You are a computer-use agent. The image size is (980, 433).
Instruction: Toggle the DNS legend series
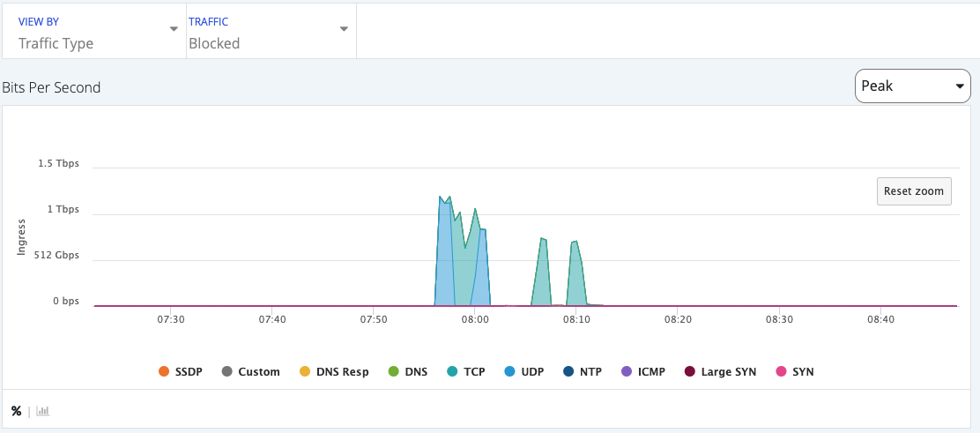pos(408,371)
